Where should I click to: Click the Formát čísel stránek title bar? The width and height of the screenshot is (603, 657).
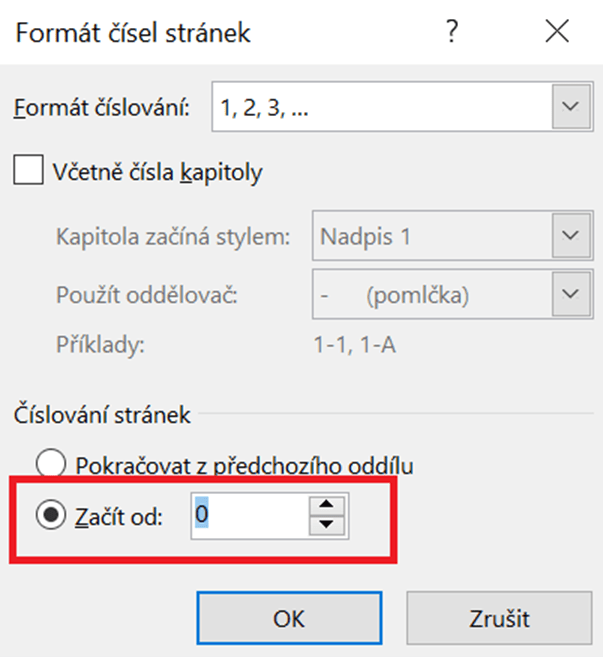[200, 32]
